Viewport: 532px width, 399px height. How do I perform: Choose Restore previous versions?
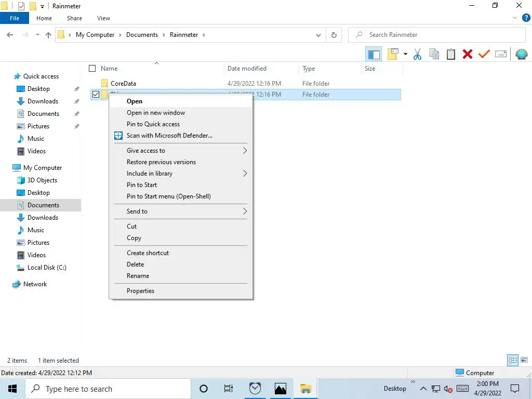coord(181,162)
